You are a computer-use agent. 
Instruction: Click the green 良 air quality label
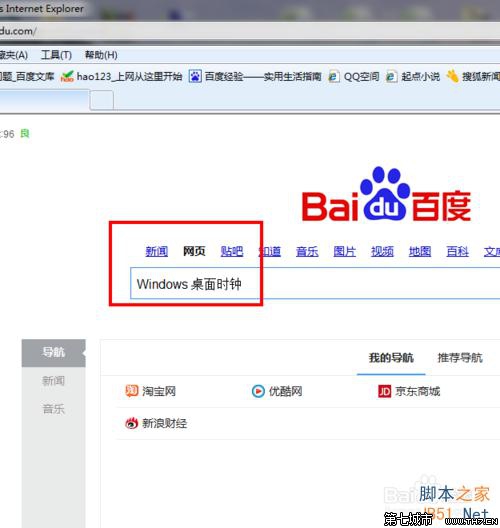25,134
